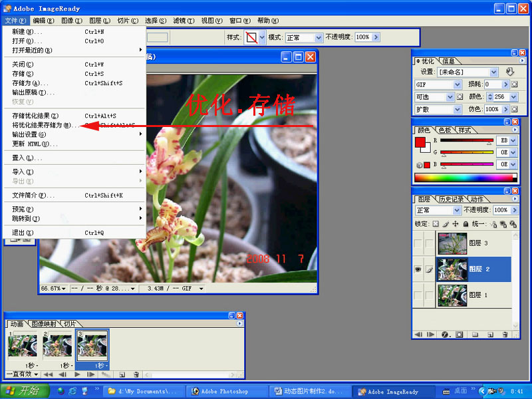Image resolution: width=532 pixels, height=399 pixels.
Task: Delete layer with Layers panel trash icon
Action: (x=505, y=334)
